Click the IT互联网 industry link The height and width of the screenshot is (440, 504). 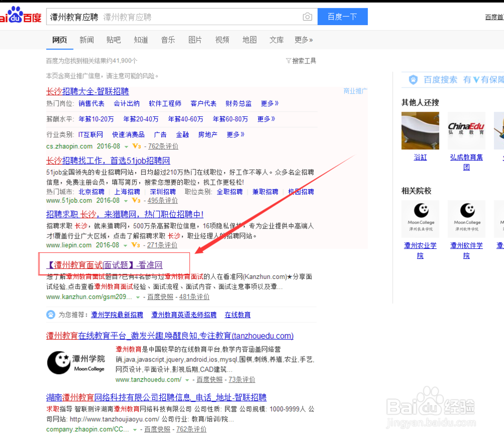pyautogui.click(x=91, y=134)
